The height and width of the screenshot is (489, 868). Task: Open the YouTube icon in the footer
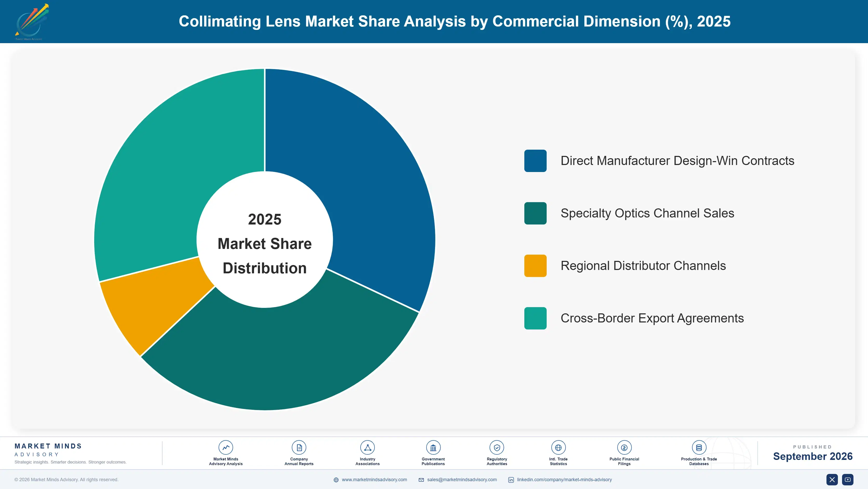point(847,480)
